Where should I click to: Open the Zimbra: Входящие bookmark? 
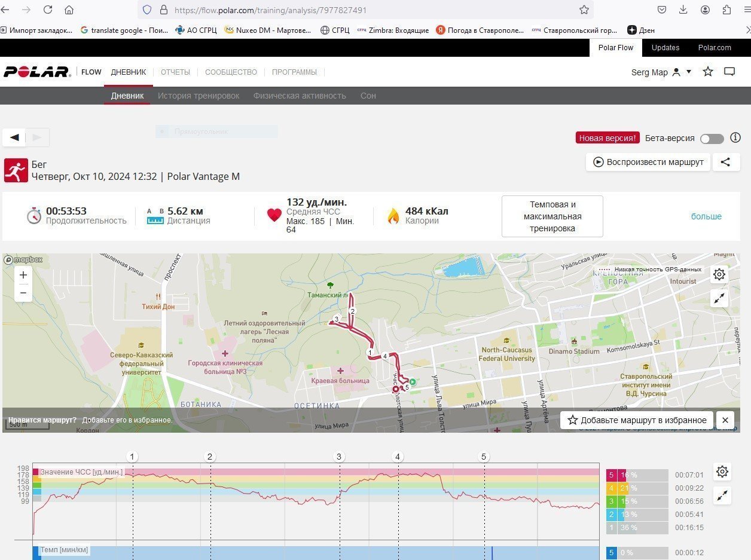click(393, 30)
